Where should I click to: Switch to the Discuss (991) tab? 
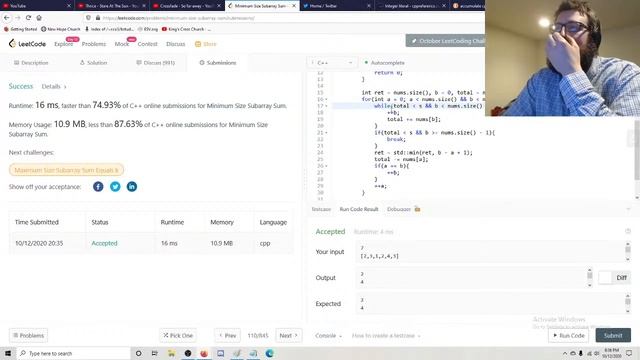click(156, 62)
